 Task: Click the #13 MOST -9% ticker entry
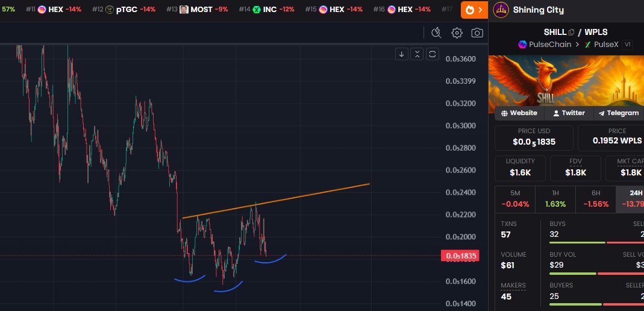198,10
